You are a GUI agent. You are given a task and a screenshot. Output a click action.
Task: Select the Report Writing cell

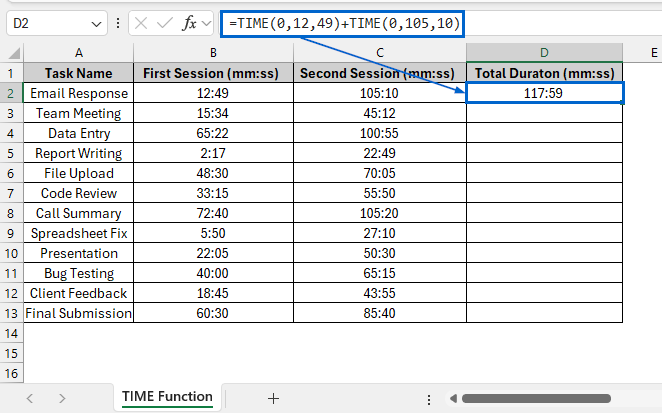tap(79, 153)
